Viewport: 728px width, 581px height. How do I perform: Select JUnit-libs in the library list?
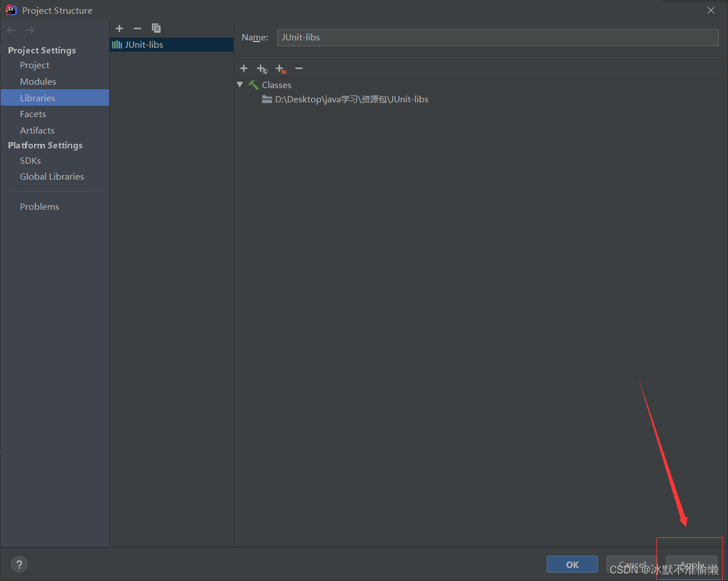coord(172,44)
